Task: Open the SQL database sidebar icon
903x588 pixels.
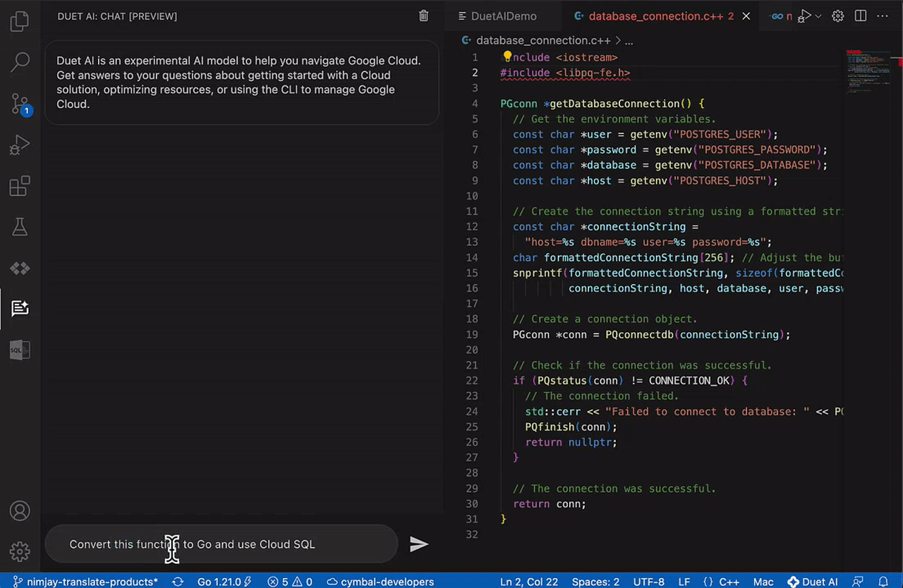Action: 20,350
